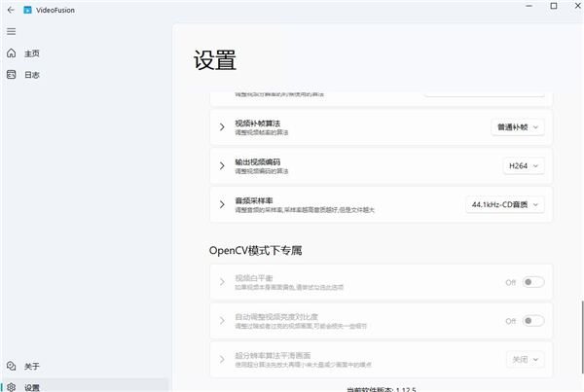Click the 设置 gear icon in sidebar

click(11, 386)
